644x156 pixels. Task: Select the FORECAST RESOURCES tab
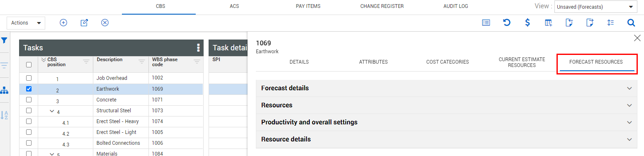[x=596, y=62]
